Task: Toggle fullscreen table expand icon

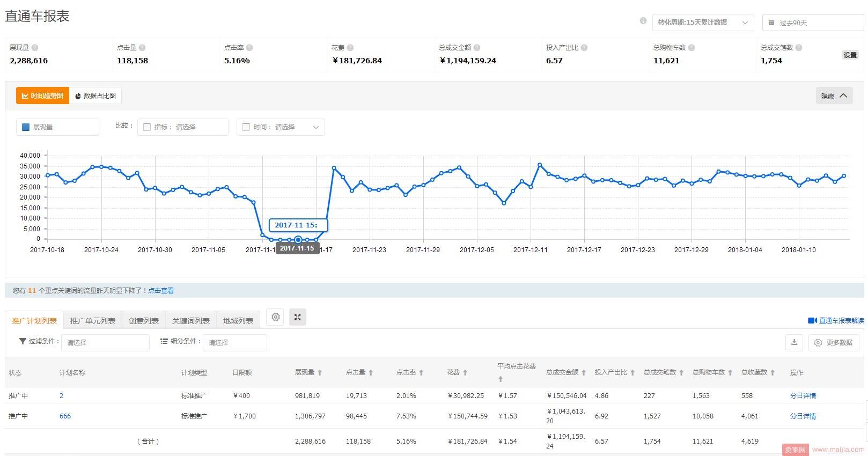Action: [298, 317]
